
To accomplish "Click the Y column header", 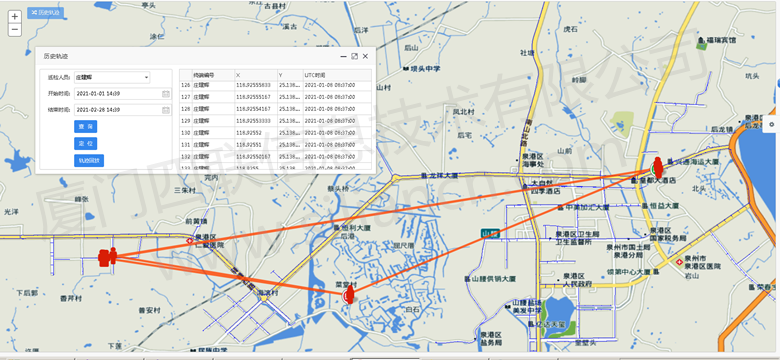I will point(290,75).
